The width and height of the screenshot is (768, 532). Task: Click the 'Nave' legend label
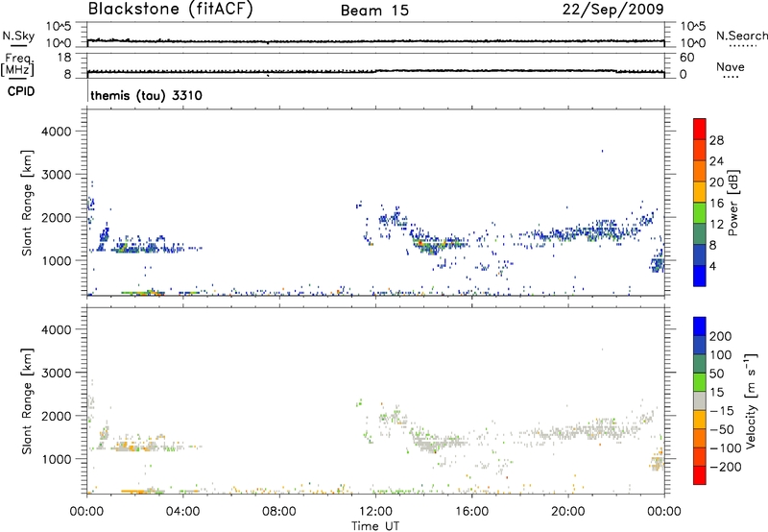[x=731, y=66]
